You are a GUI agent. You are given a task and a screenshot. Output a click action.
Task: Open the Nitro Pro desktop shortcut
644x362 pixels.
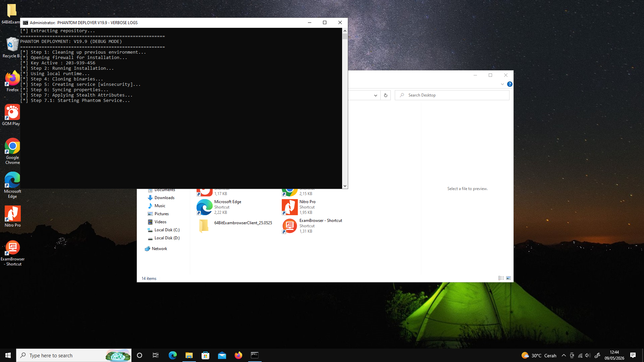(x=12, y=217)
